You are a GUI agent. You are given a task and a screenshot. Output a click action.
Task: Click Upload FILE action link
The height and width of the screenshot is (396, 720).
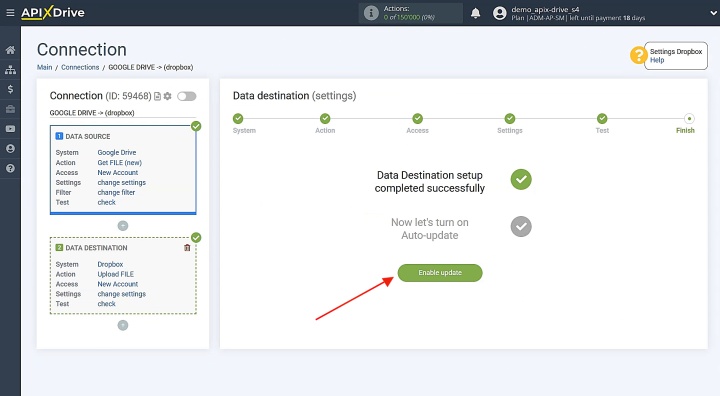[x=116, y=274]
